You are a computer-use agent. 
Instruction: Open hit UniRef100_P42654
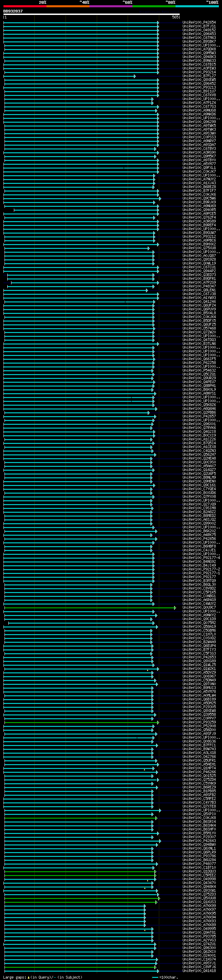(x=199, y=23)
